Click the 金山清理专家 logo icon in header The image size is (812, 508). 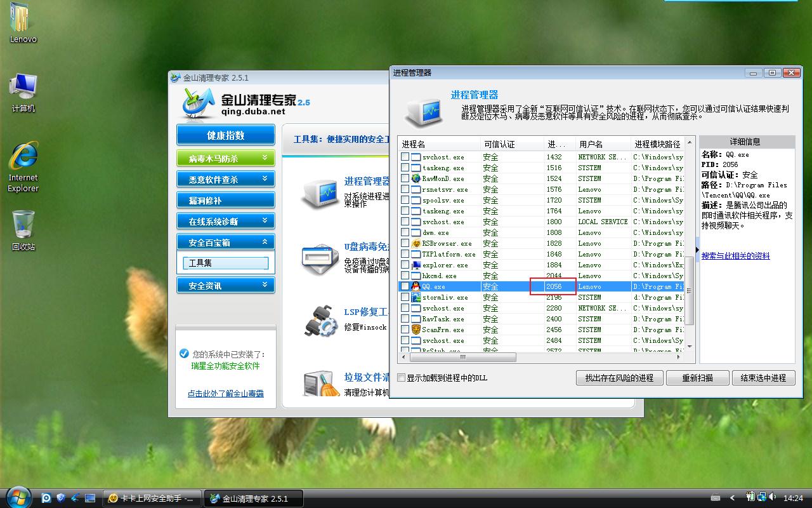pyautogui.click(x=199, y=102)
